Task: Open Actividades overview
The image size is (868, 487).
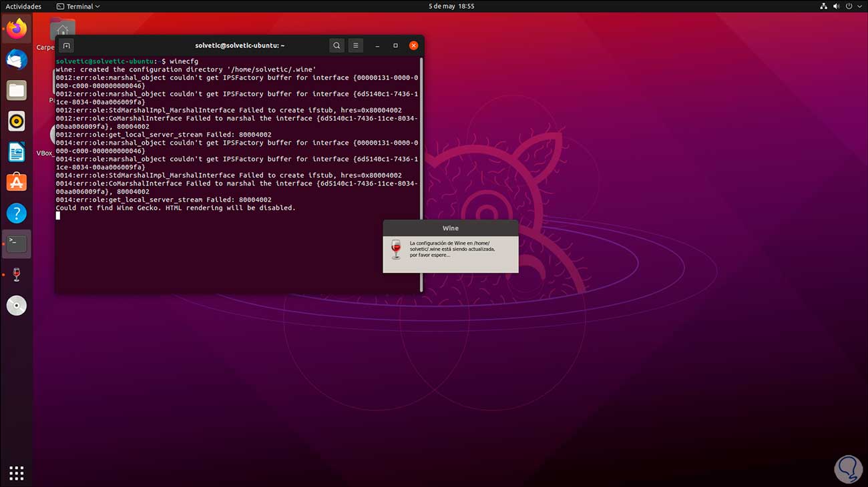Action: pyautogui.click(x=23, y=7)
